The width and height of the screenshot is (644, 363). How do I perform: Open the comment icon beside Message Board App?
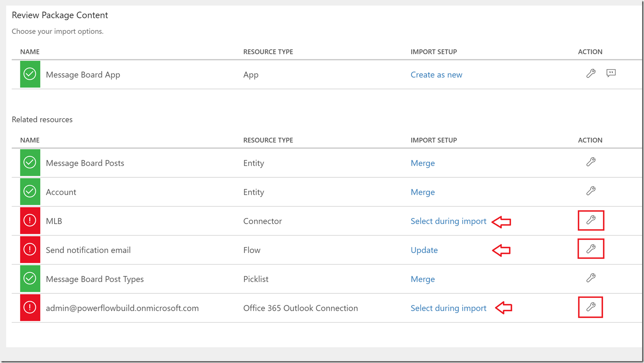611,73
